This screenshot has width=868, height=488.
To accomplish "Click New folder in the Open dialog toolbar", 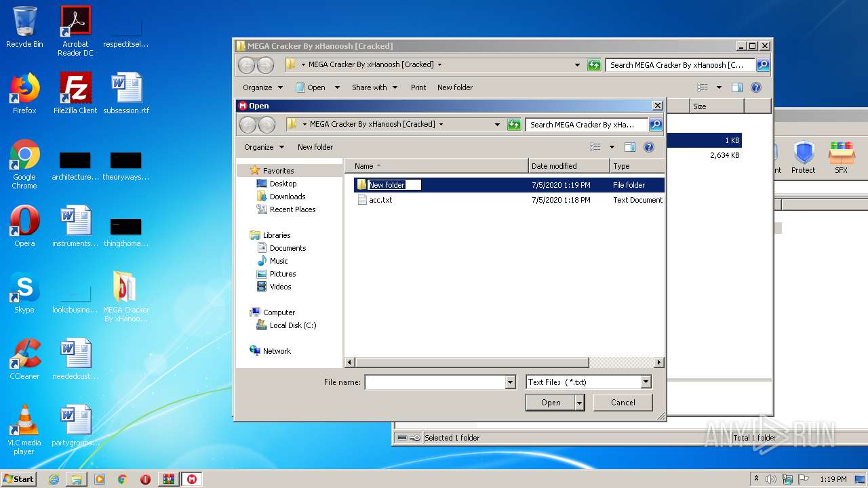I will click(x=315, y=147).
